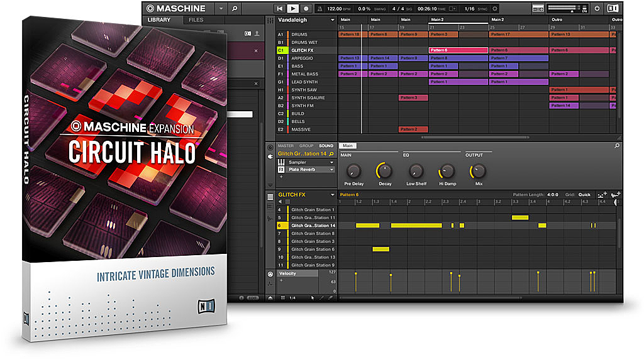Toggle the audio engine power button
The height and width of the screenshot is (362, 644).
click(x=597, y=8)
